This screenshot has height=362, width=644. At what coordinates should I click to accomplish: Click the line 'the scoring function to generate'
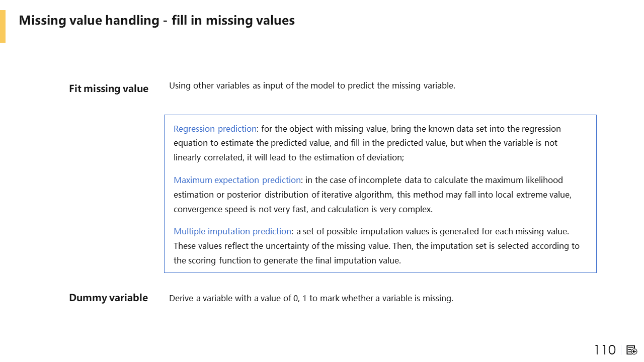click(287, 260)
